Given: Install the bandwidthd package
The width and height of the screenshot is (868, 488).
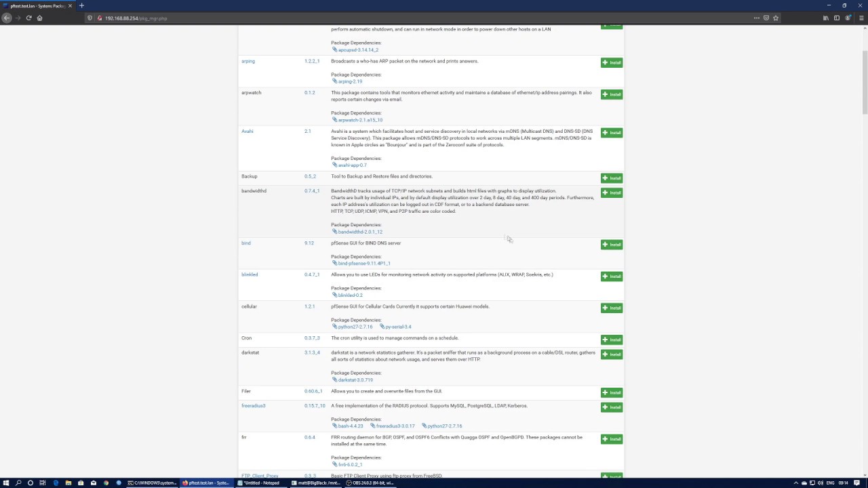Looking at the screenshot, I should 612,192.
